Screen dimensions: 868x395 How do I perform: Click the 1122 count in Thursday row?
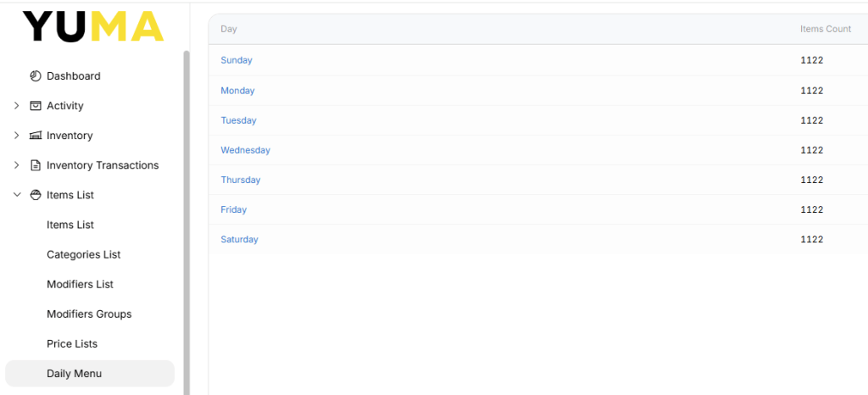(x=812, y=180)
